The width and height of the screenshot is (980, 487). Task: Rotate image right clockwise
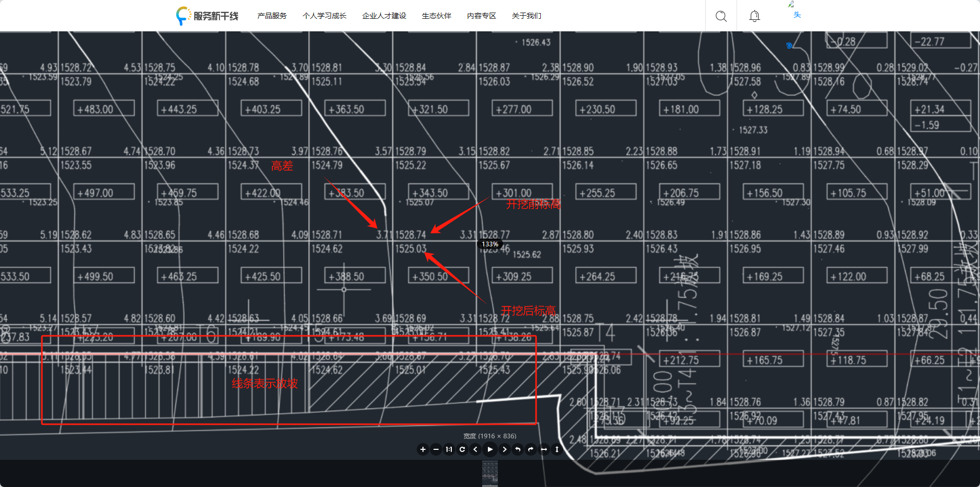[x=531, y=449]
